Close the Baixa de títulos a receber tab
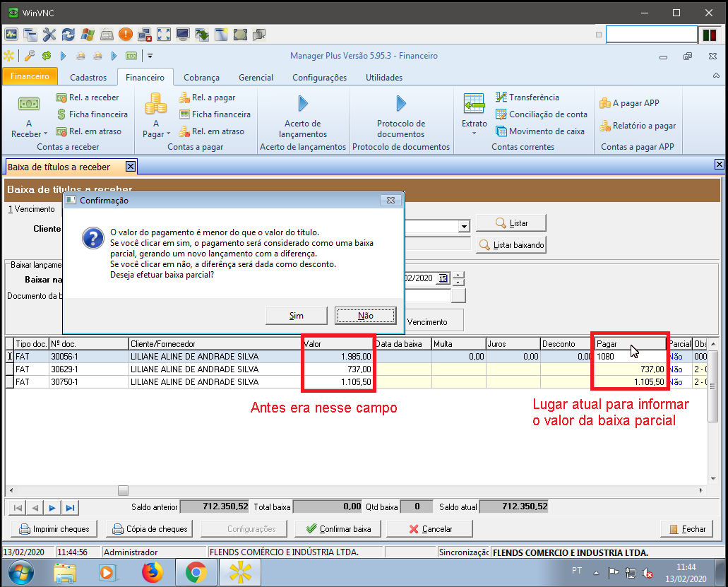Image resolution: width=728 pixels, height=587 pixels. point(130,167)
